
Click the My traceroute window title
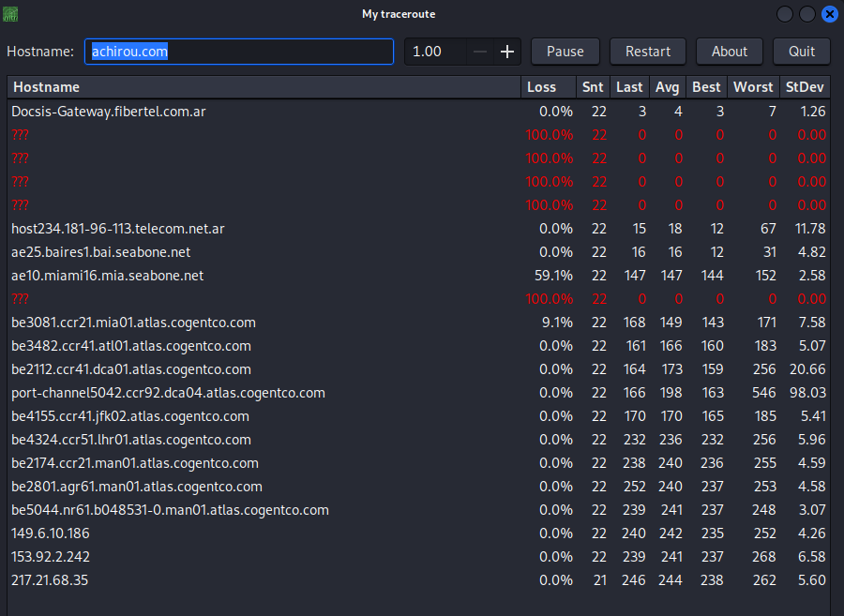click(x=399, y=14)
